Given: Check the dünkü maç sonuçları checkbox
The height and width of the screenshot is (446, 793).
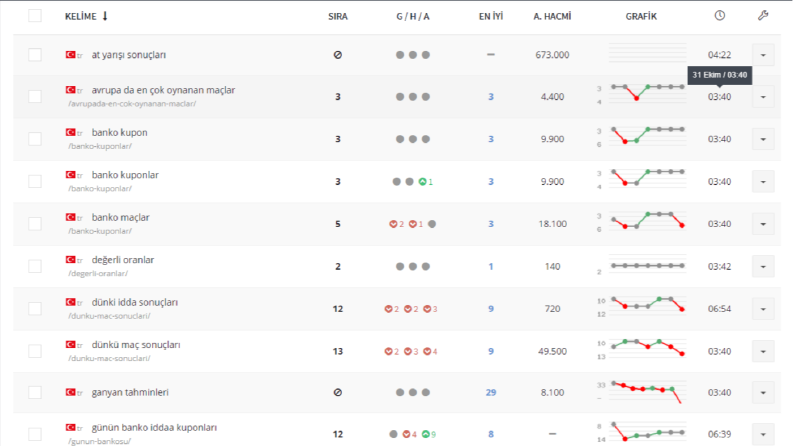Looking at the screenshot, I should pyautogui.click(x=35, y=351).
